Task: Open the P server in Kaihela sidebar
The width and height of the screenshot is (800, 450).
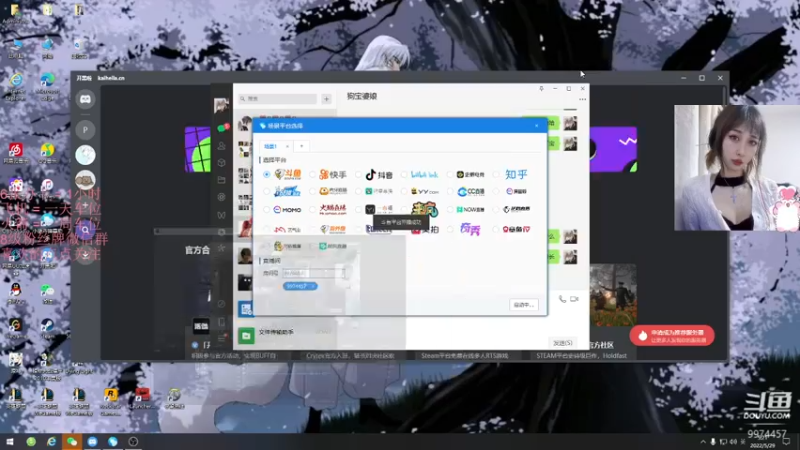Action: coord(85,130)
